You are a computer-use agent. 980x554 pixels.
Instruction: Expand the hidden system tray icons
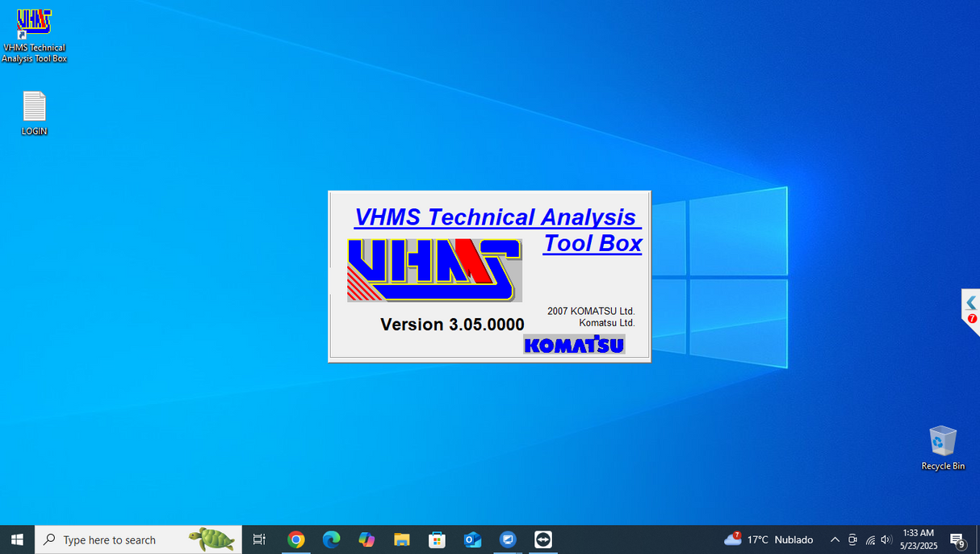pos(835,539)
